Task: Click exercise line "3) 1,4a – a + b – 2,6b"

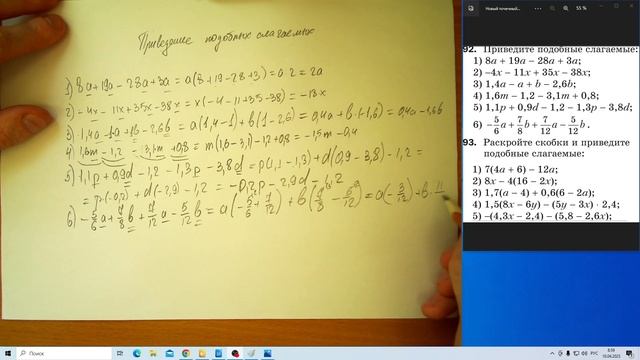Action: click(x=524, y=84)
